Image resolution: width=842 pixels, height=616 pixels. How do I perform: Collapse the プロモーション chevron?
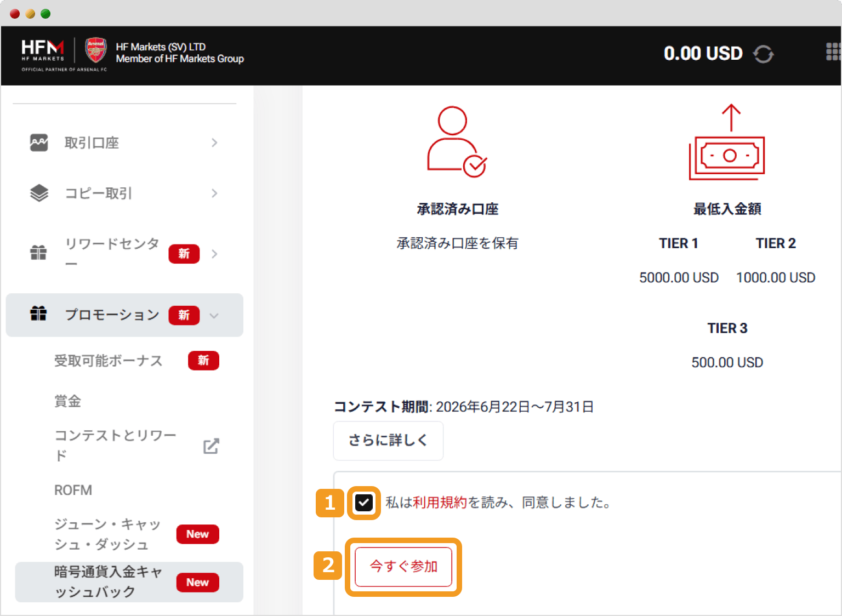click(214, 316)
